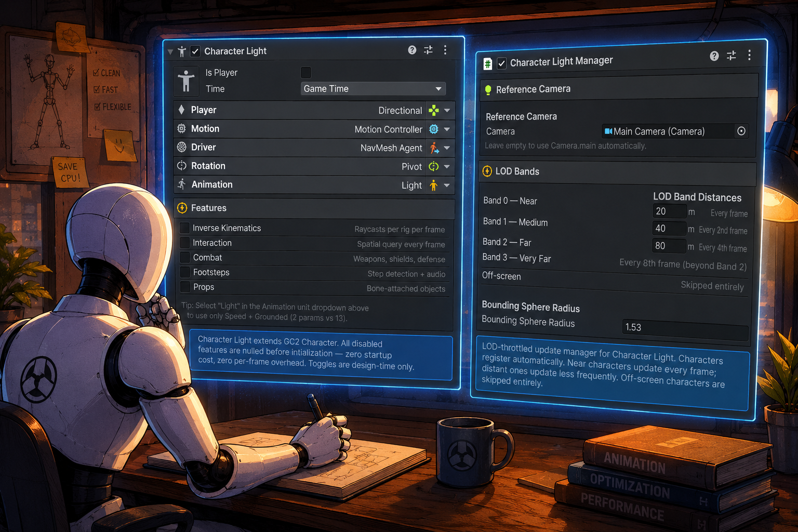Viewport: 798px width, 532px height.
Task: Open presets for the Character Light component
Action: point(428,50)
